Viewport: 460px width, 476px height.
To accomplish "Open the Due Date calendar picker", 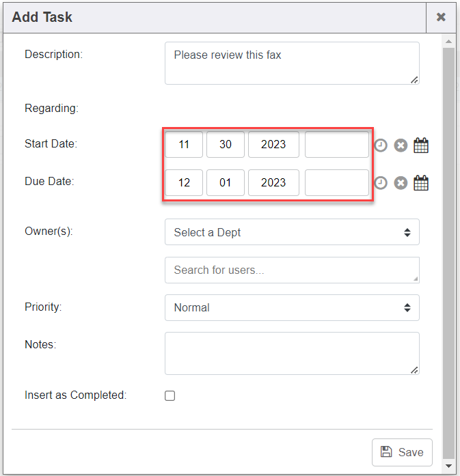I will click(x=421, y=183).
